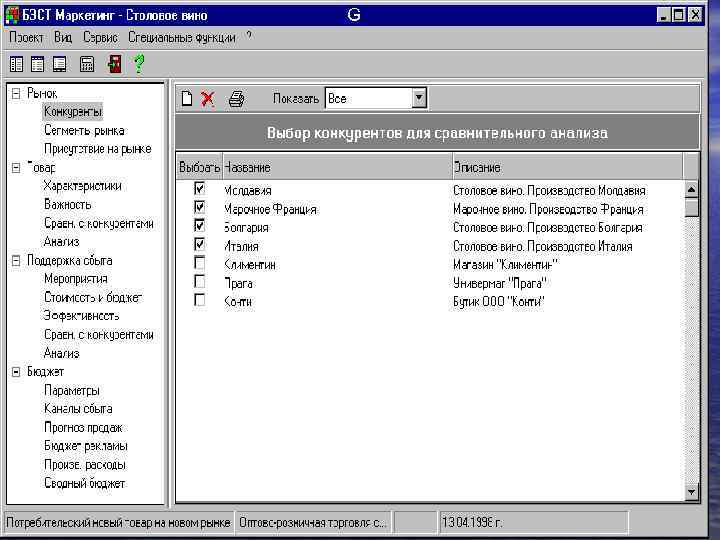The image size is (720, 540).
Task: Click the Название column header
Action: pos(338,167)
